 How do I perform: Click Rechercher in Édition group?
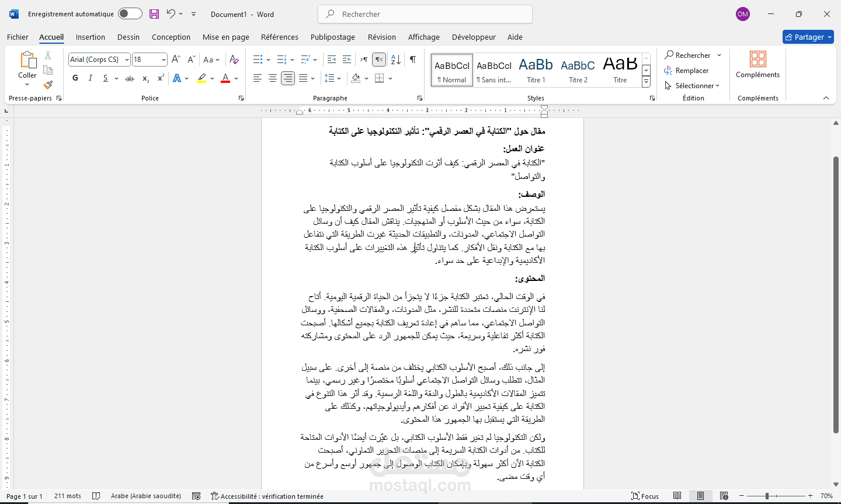[x=687, y=55]
